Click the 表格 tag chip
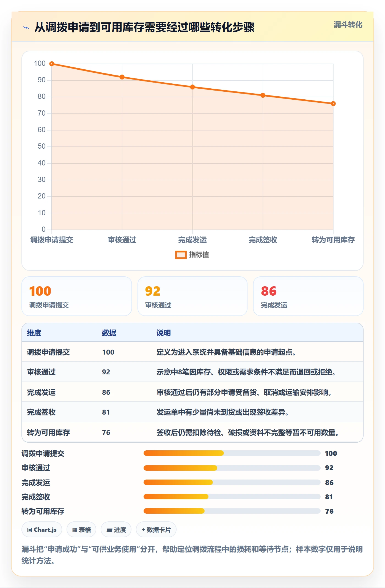The image size is (385, 588). tap(81, 530)
